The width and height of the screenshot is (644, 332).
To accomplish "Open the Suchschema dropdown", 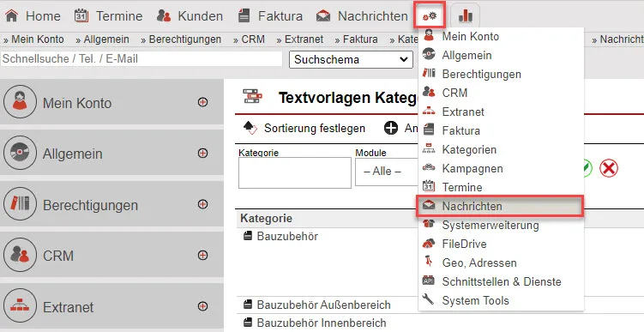I will (x=352, y=59).
